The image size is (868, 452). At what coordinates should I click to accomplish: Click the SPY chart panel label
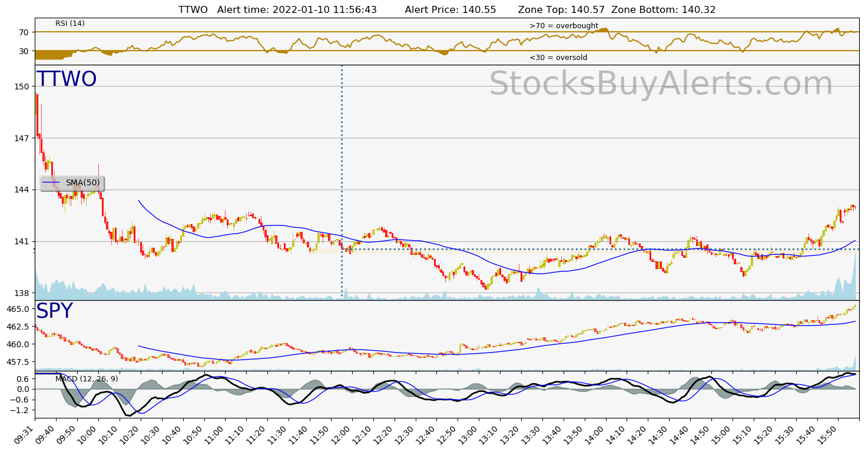coord(54,311)
